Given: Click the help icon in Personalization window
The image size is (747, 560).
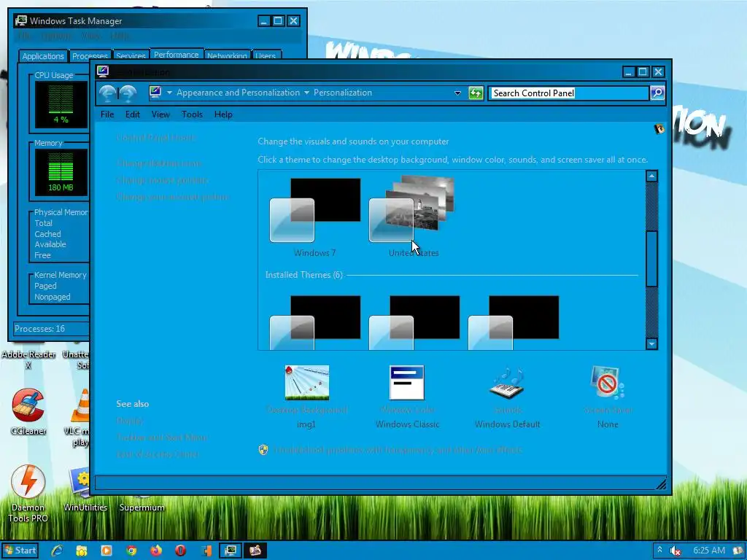Looking at the screenshot, I should click(x=659, y=128).
